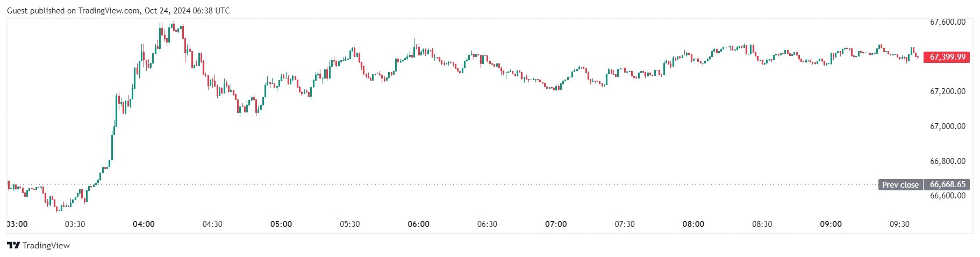980x257 pixels.
Task: Click the 06:00 time axis marker
Action: 418,224
